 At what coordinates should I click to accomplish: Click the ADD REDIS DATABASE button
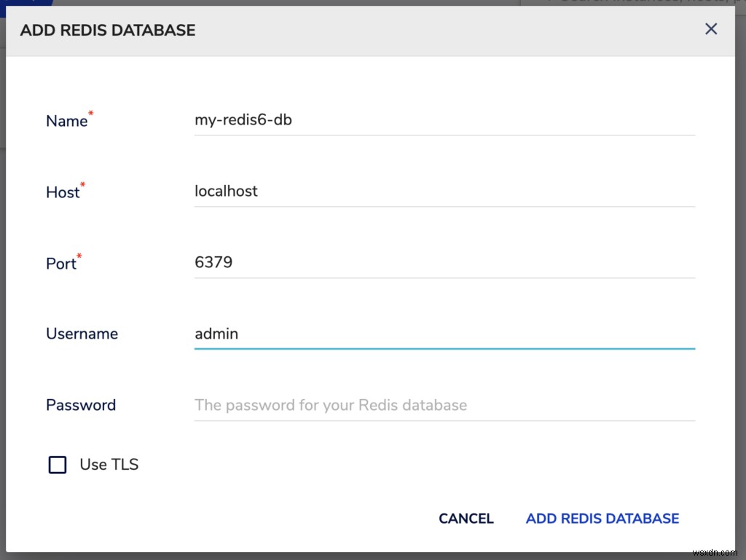point(602,518)
